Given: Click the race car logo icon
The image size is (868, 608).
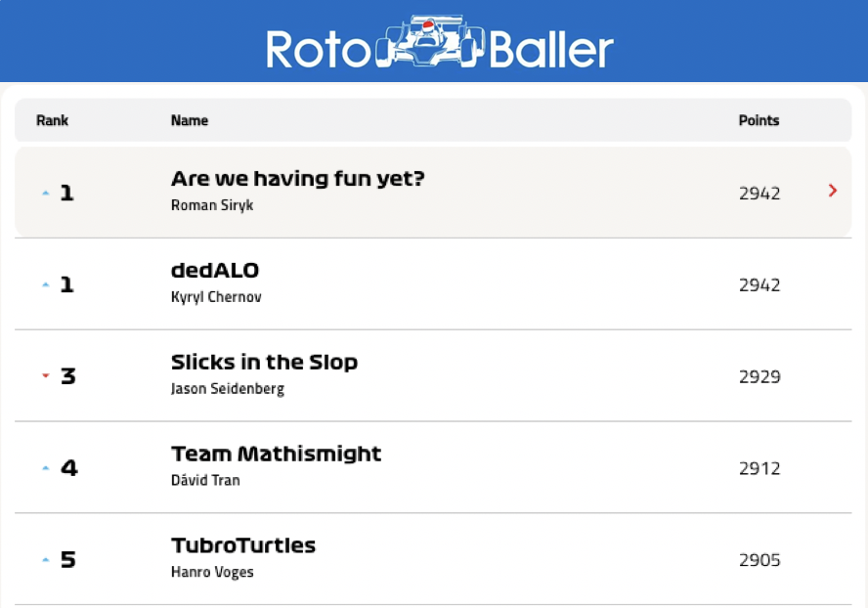Looking at the screenshot, I should 430,41.
